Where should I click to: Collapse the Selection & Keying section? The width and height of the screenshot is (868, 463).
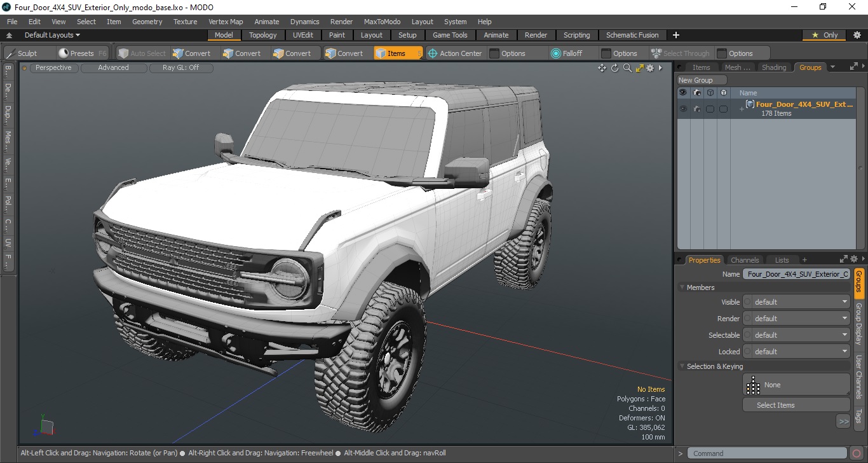(682, 366)
